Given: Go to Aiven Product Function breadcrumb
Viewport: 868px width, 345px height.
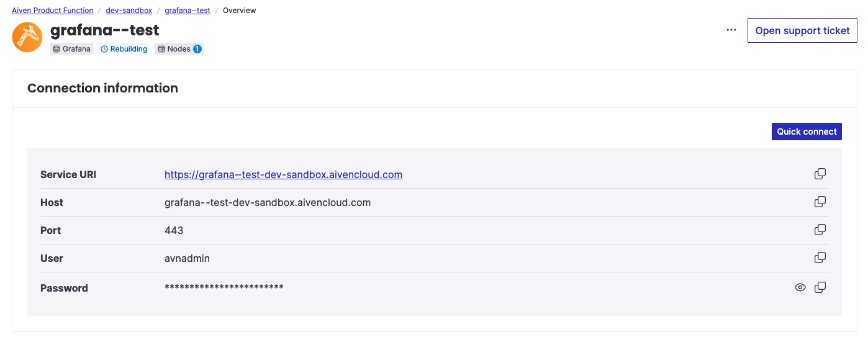Looking at the screenshot, I should 53,11.
